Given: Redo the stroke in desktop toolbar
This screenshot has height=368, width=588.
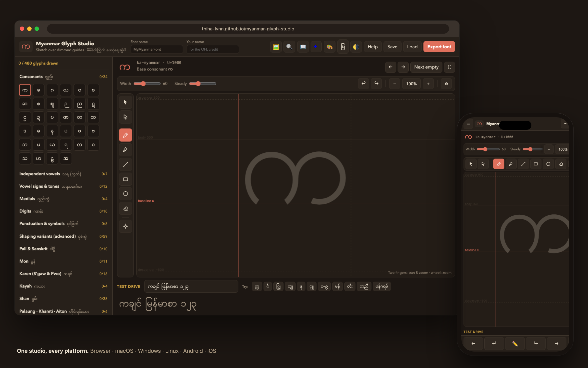Looking at the screenshot, I should [x=376, y=84].
